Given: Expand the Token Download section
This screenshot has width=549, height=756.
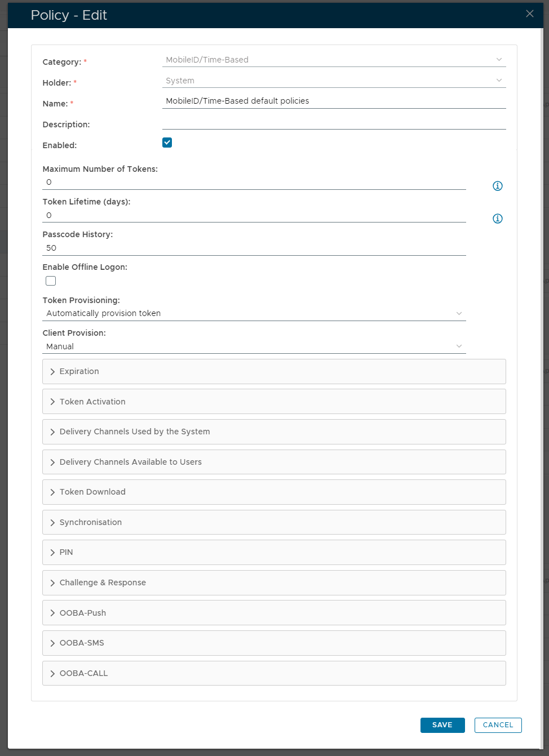Looking at the screenshot, I should coord(274,492).
